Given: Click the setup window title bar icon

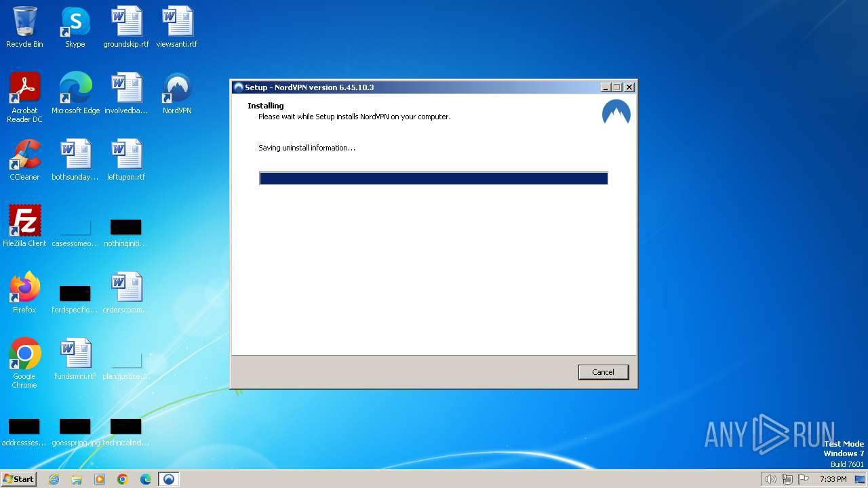Looking at the screenshot, I should pos(238,87).
